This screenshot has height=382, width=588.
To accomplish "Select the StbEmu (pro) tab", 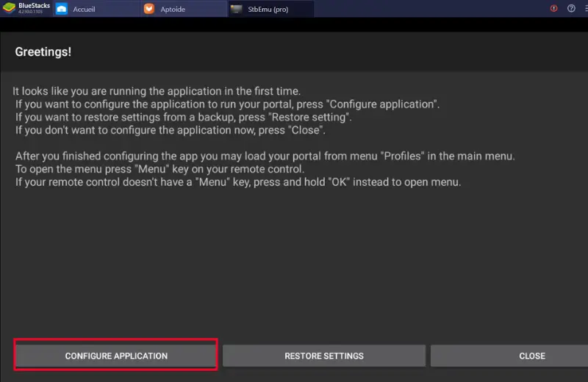I will (270, 9).
